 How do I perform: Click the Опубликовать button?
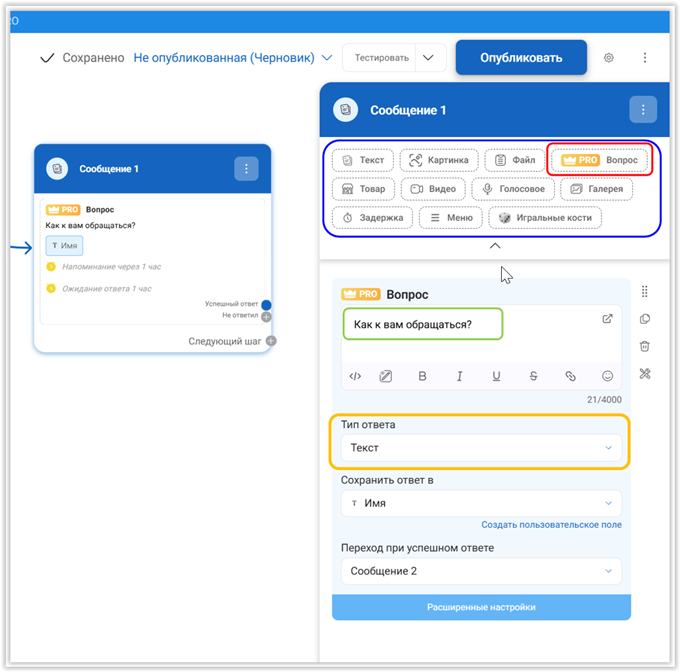pos(521,58)
